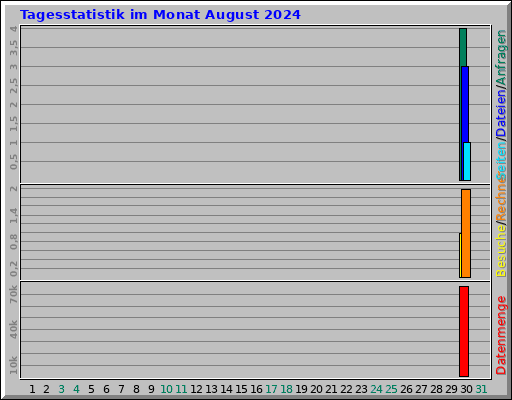The image size is (512, 400).
Task: Click the 1,4 y-axis label
Action: (x=13, y=215)
